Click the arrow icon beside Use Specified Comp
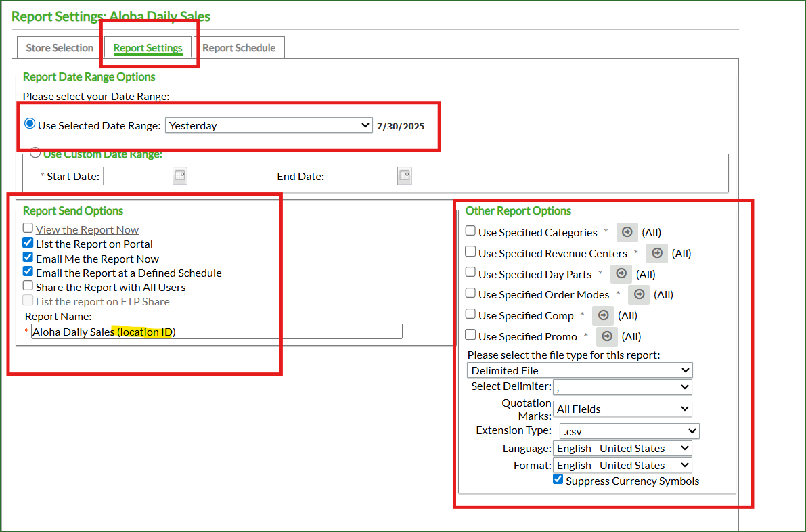The width and height of the screenshot is (806, 532). [x=602, y=315]
